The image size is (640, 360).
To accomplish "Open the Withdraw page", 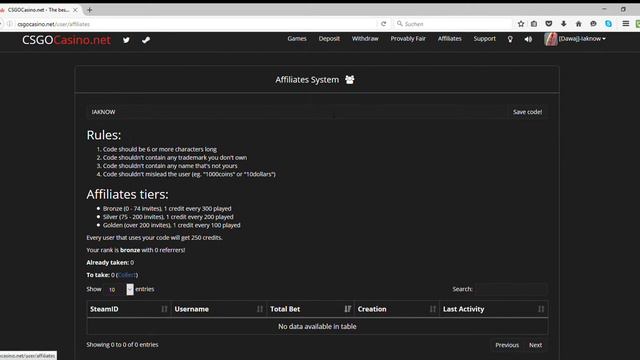I will tap(365, 39).
